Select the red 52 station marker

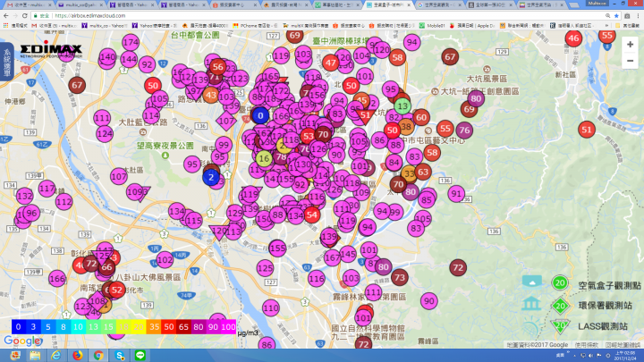click(x=117, y=290)
